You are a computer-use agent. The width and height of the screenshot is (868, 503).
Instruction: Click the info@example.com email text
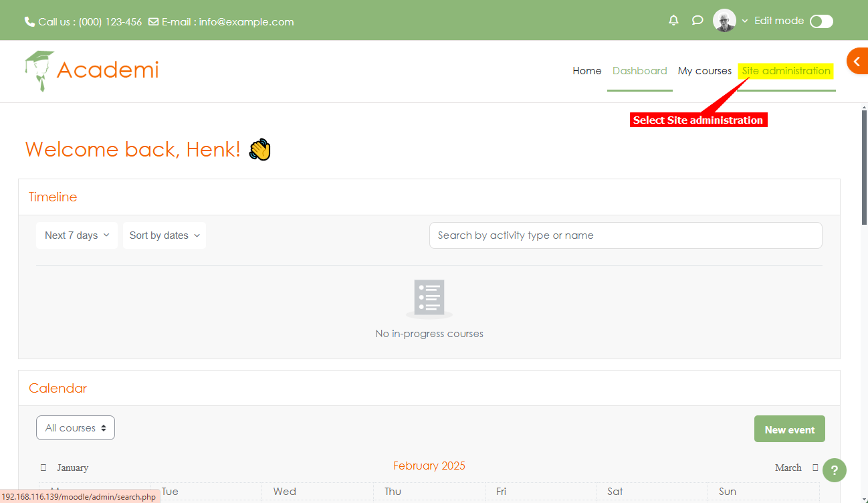click(x=247, y=21)
